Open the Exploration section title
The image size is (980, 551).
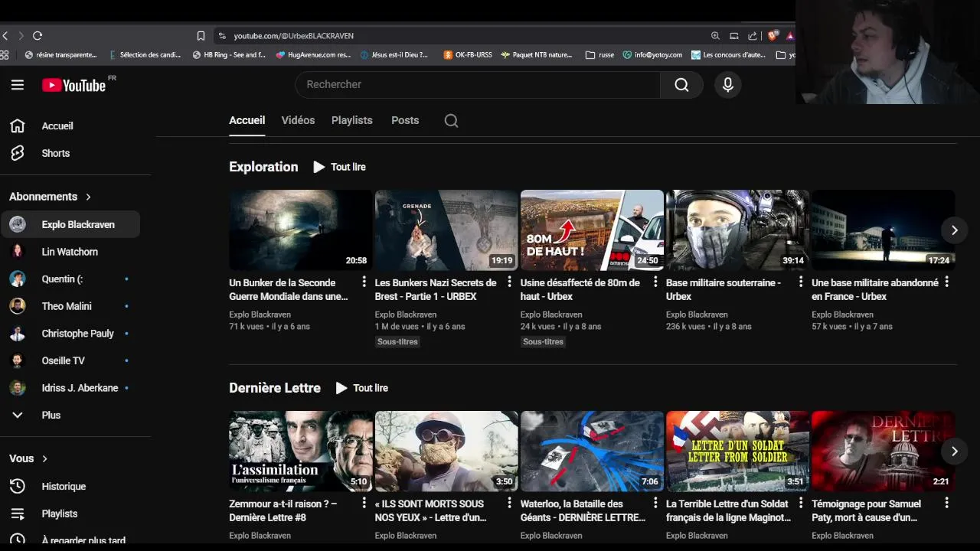263,167
